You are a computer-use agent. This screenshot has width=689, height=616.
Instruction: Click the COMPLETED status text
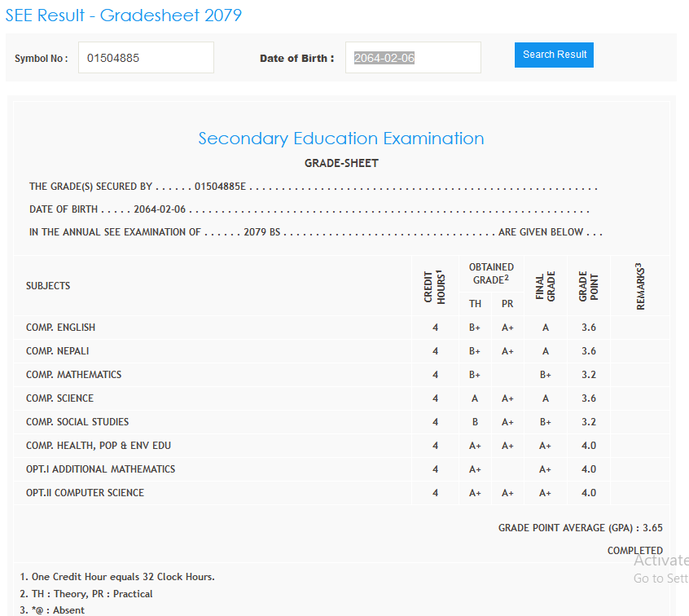(634, 551)
